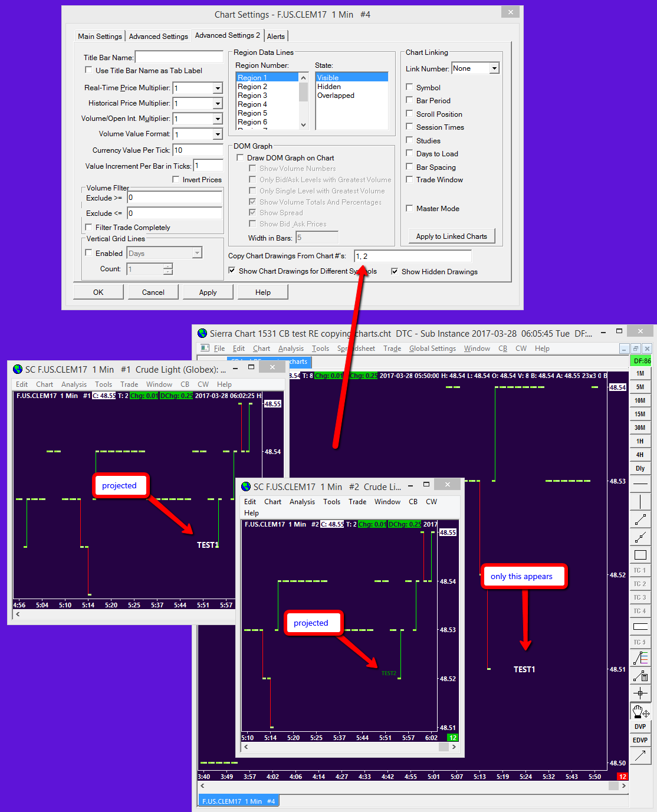Toggle Show Hidden Drawings checkbox

pos(395,271)
